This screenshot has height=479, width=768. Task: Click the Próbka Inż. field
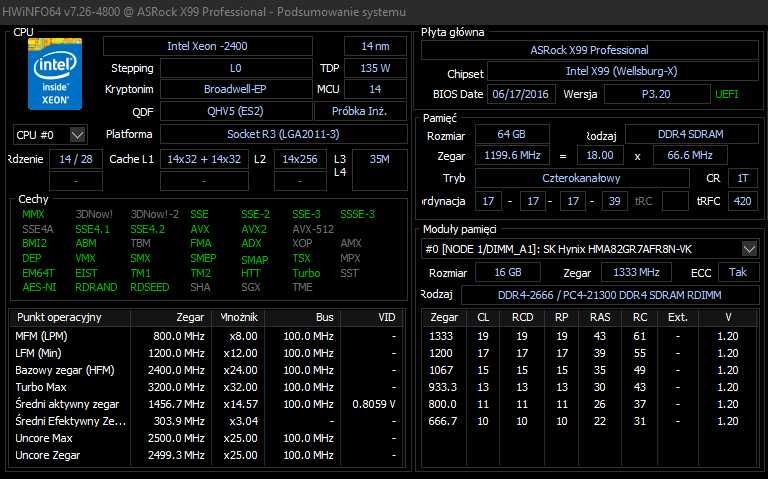click(360, 111)
